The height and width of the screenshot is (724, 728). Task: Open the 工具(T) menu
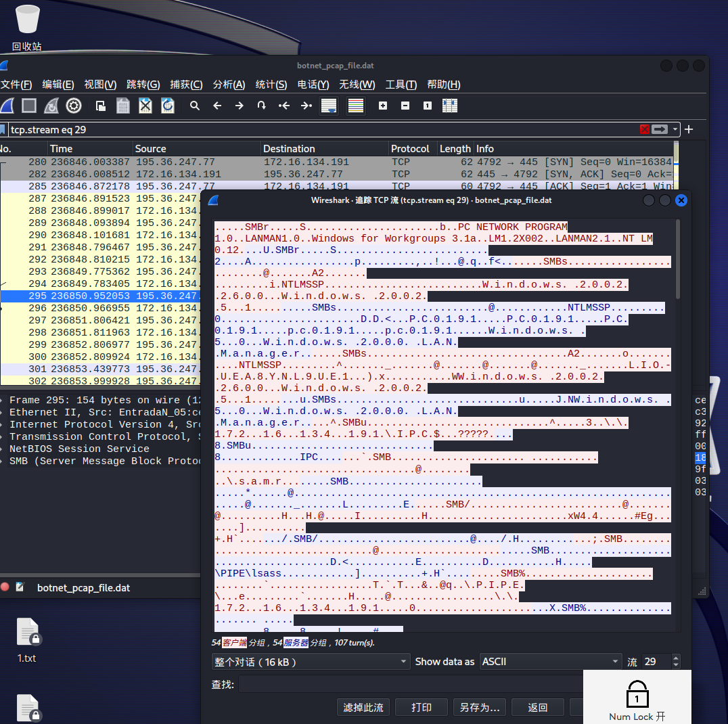tap(401, 85)
